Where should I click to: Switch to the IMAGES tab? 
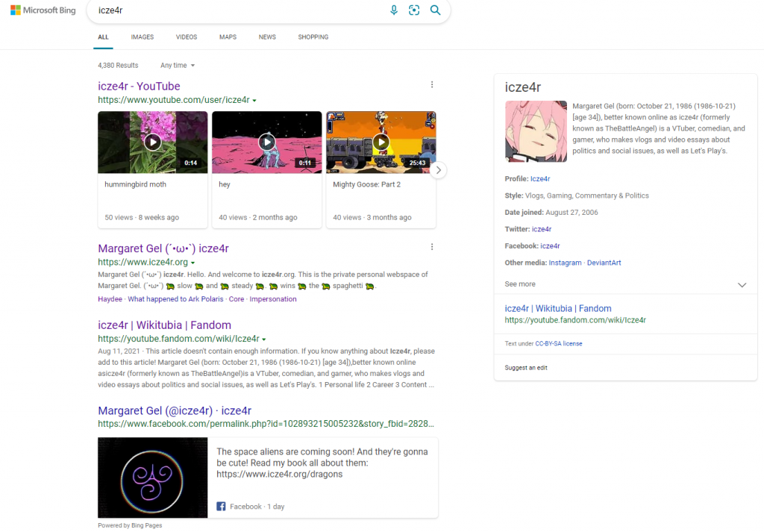143,37
